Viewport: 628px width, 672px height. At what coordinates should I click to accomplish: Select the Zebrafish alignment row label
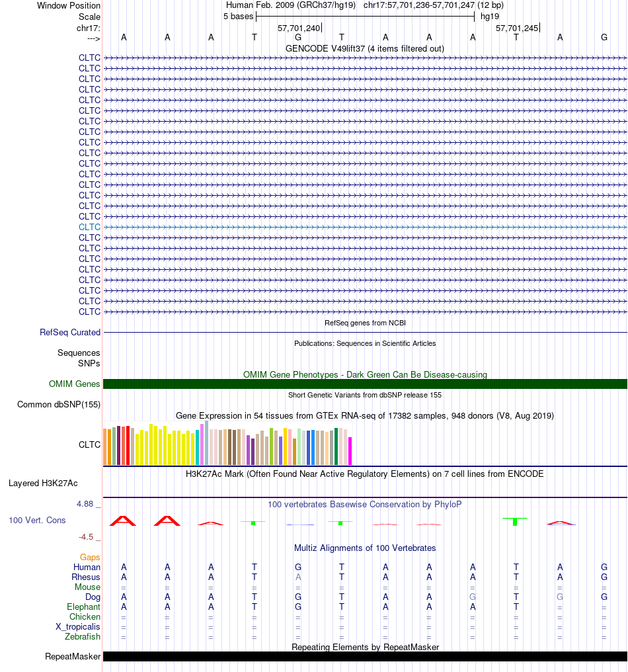[x=83, y=637]
